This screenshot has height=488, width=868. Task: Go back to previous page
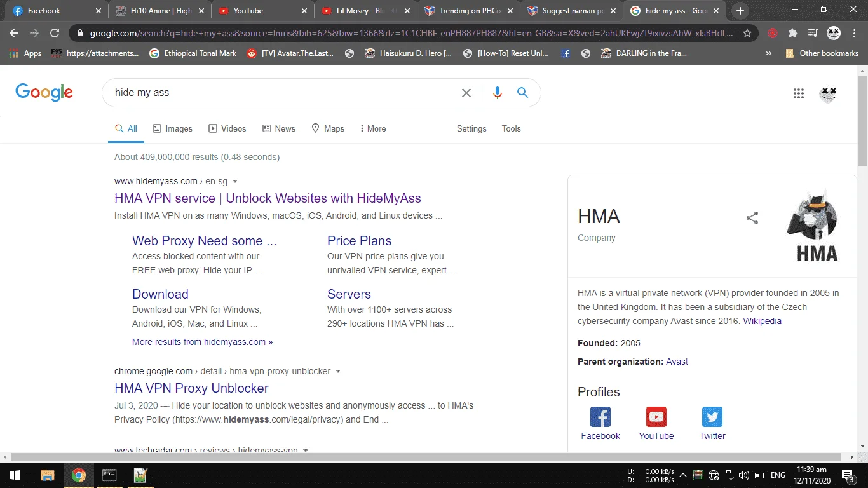pos(14,33)
